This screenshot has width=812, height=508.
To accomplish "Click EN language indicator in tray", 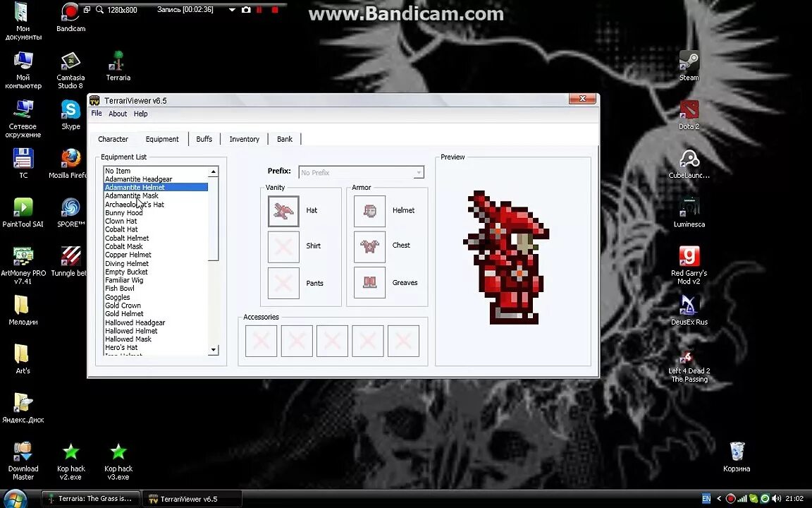I will [x=706, y=499].
